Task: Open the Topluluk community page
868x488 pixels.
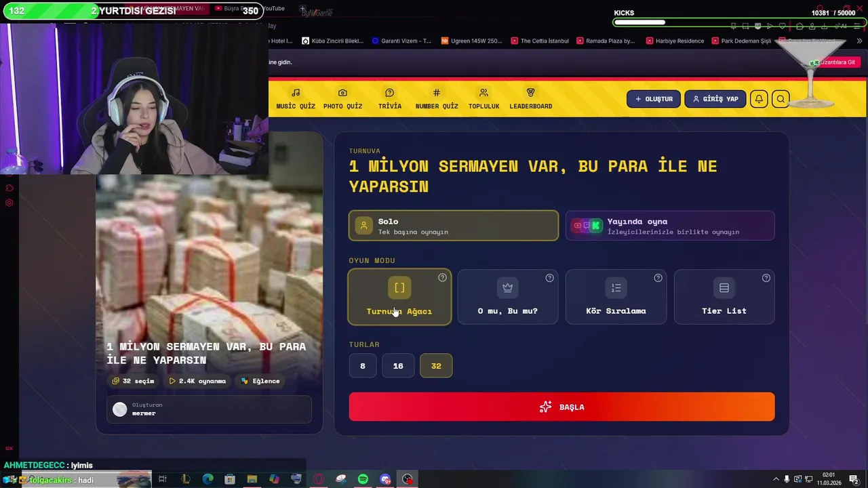Action: 484,99
